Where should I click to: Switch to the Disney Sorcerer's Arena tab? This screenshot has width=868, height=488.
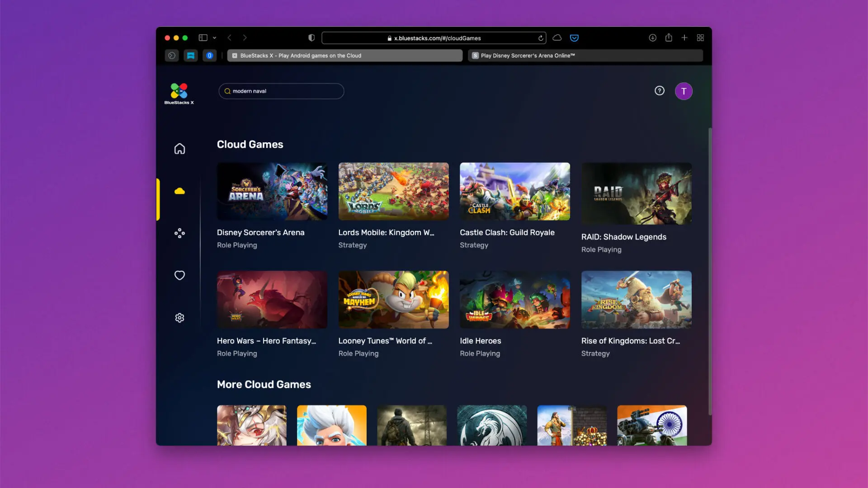[x=585, y=55]
